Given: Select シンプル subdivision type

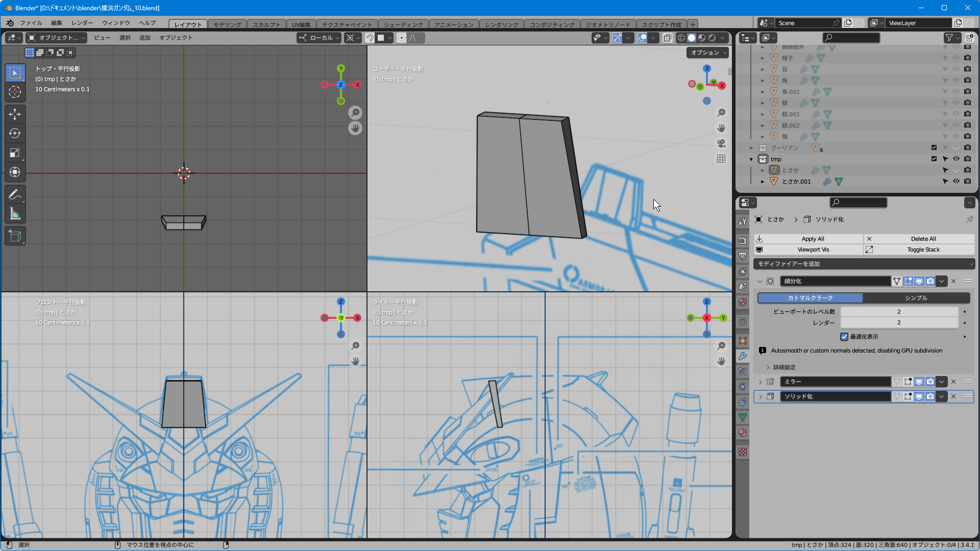Looking at the screenshot, I should pos(916,298).
